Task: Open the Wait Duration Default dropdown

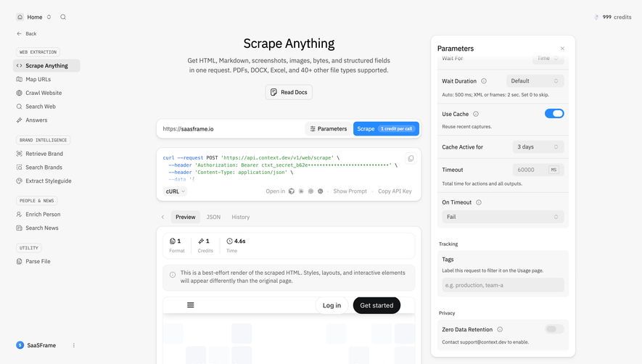Action: click(x=535, y=81)
